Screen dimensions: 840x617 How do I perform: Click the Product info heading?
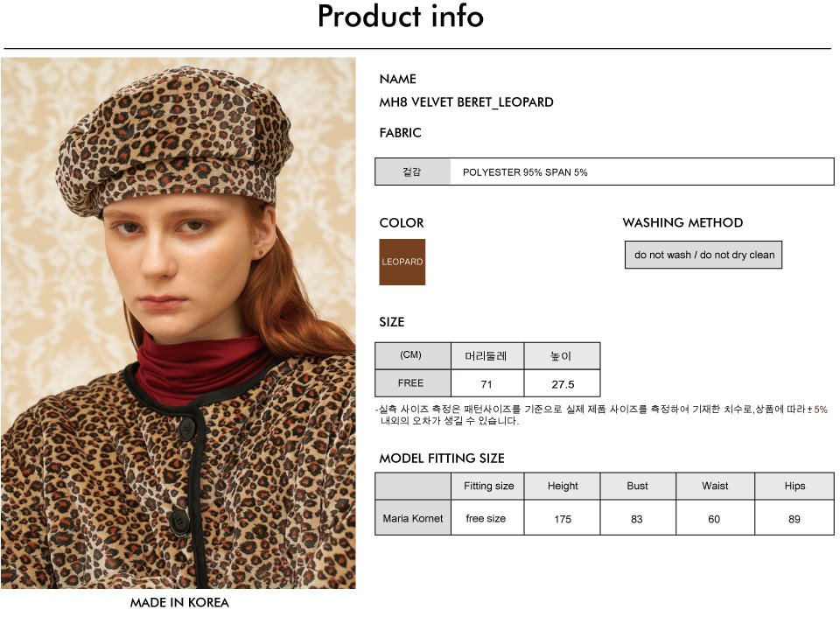coord(401,16)
